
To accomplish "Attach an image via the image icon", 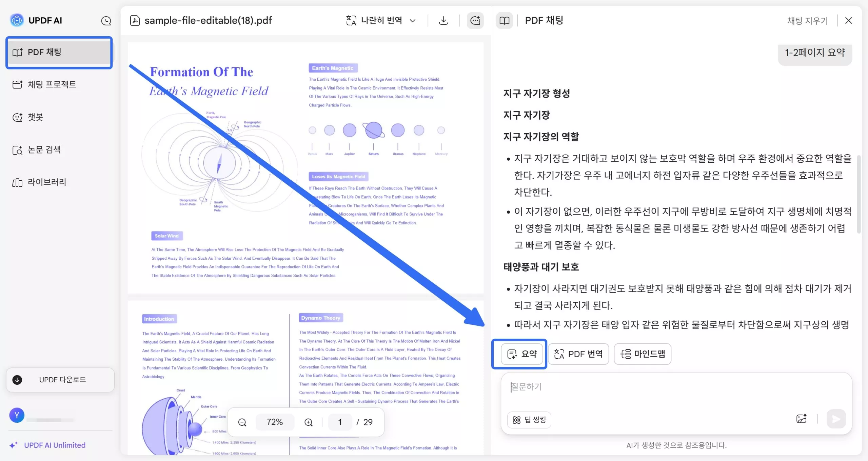I will point(802,419).
